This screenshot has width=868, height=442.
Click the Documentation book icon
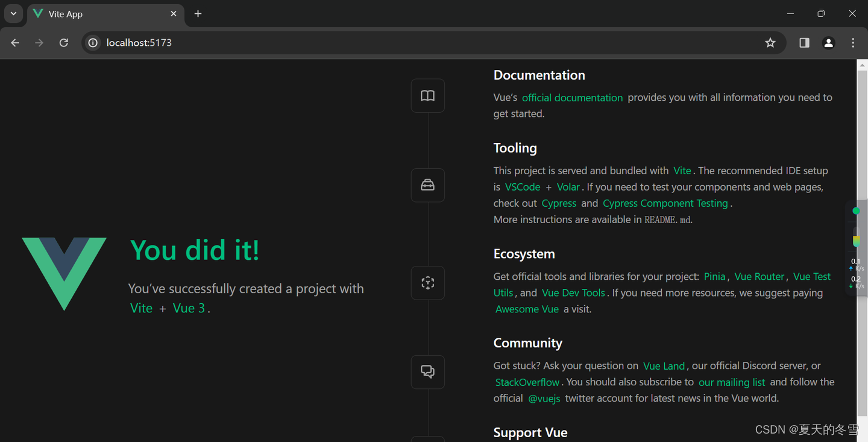point(427,96)
